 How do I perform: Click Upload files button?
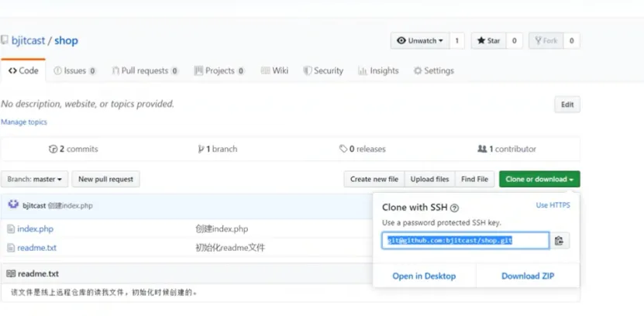coord(429,180)
